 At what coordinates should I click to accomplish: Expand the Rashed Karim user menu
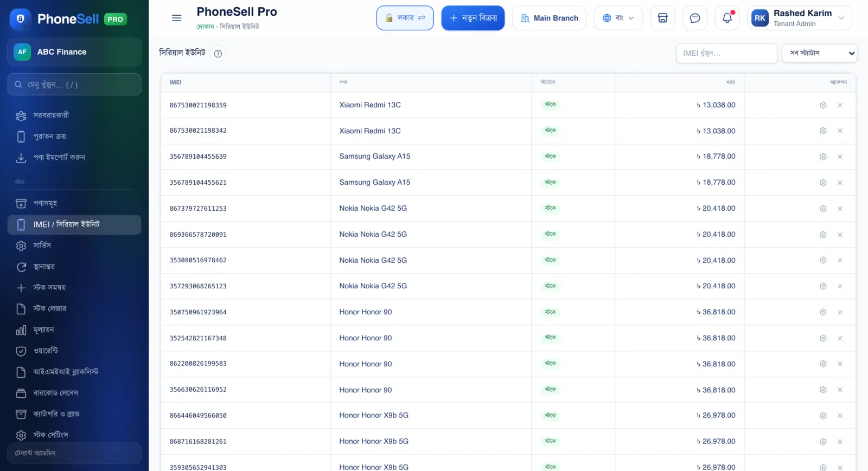pos(799,18)
